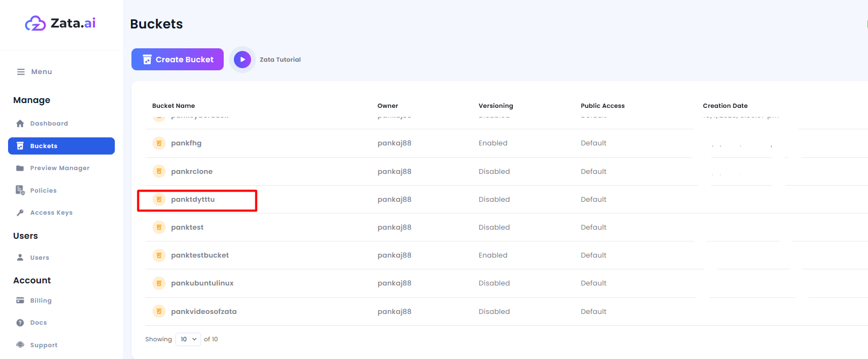Open the panktdytttu bucket

pos(193,200)
